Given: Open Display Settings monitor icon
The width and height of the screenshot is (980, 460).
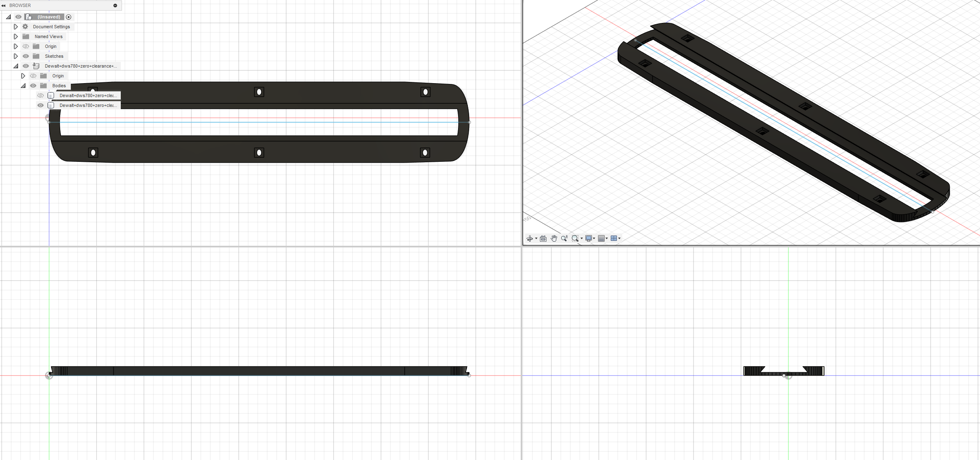Looking at the screenshot, I should (589, 238).
